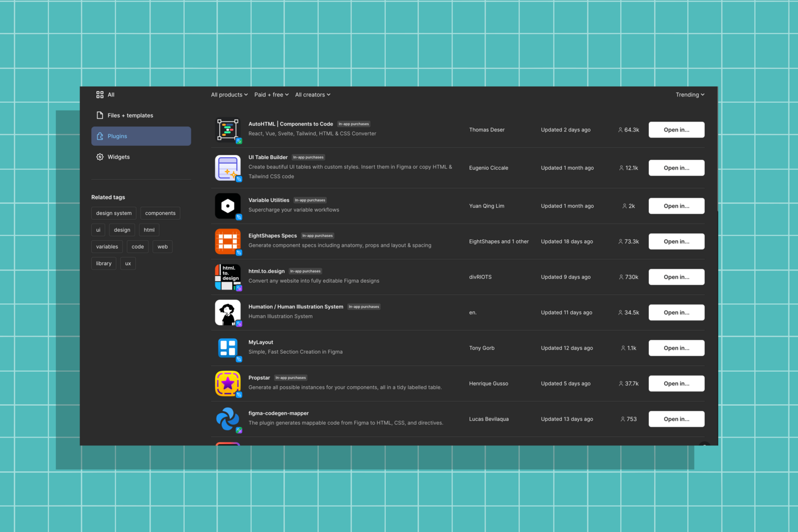Viewport: 798px width, 532px height.
Task: Open the Trending sort dropdown
Action: coord(689,94)
